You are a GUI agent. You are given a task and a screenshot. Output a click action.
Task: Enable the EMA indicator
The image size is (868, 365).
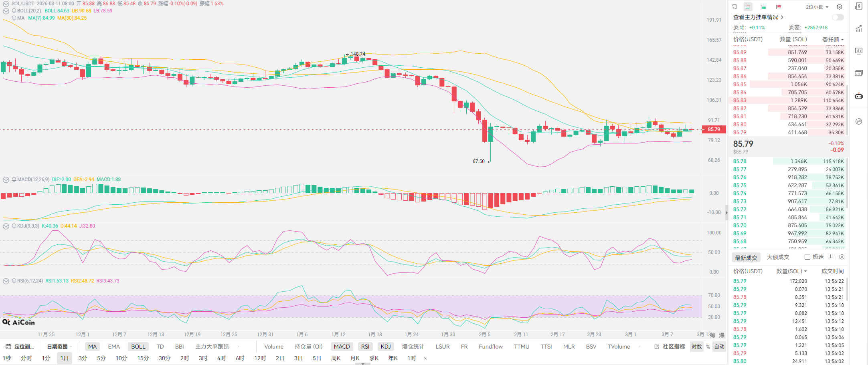[x=114, y=347]
